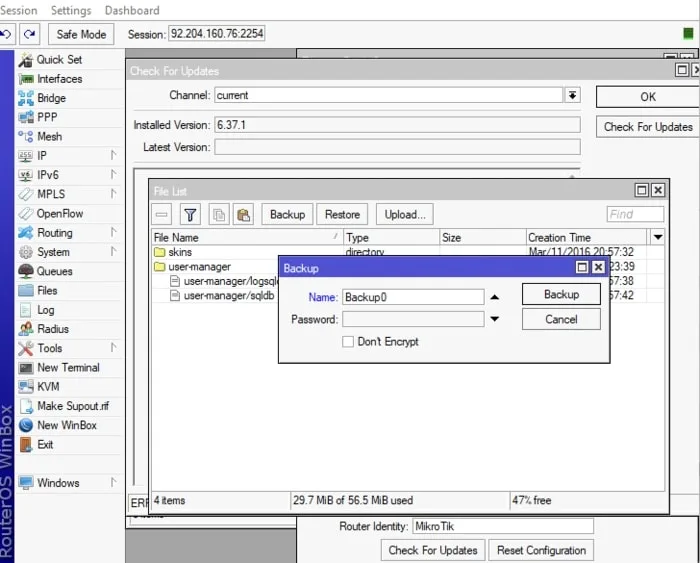Viewport: 700px width, 563px height.
Task: Open the Settings menu
Action: point(71,10)
